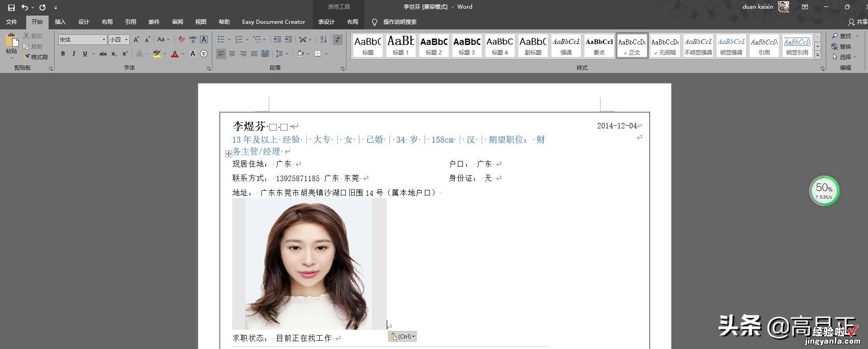
Task: Click the 格式刷 Format Painter button
Action: tap(36, 57)
